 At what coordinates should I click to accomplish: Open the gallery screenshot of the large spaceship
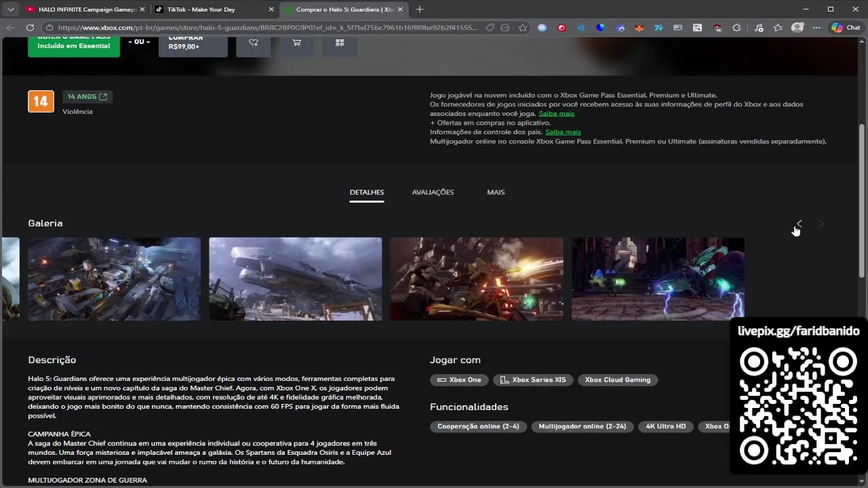(295, 279)
